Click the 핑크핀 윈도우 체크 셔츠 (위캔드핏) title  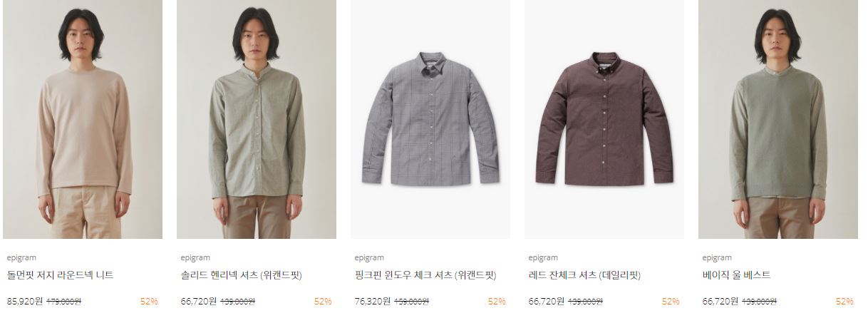click(425, 275)
